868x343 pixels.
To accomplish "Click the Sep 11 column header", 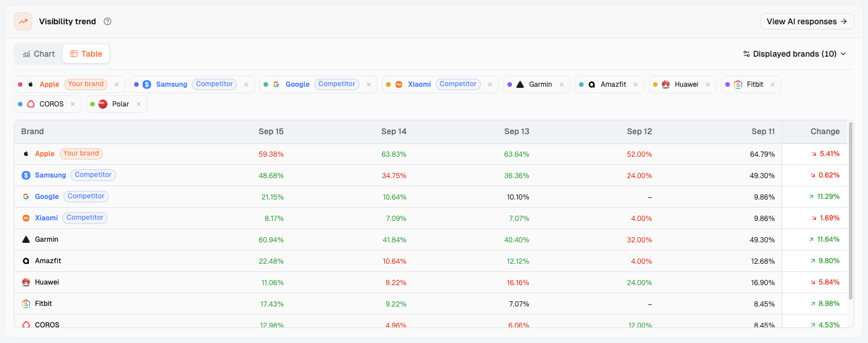I will point(763,132).
